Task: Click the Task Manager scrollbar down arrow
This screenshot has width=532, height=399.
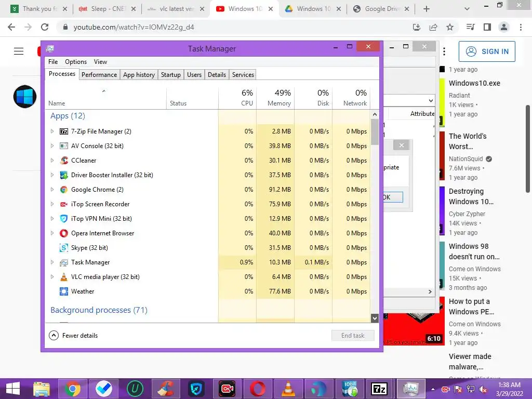Action: pyautogui.click(x=375, y=318)
